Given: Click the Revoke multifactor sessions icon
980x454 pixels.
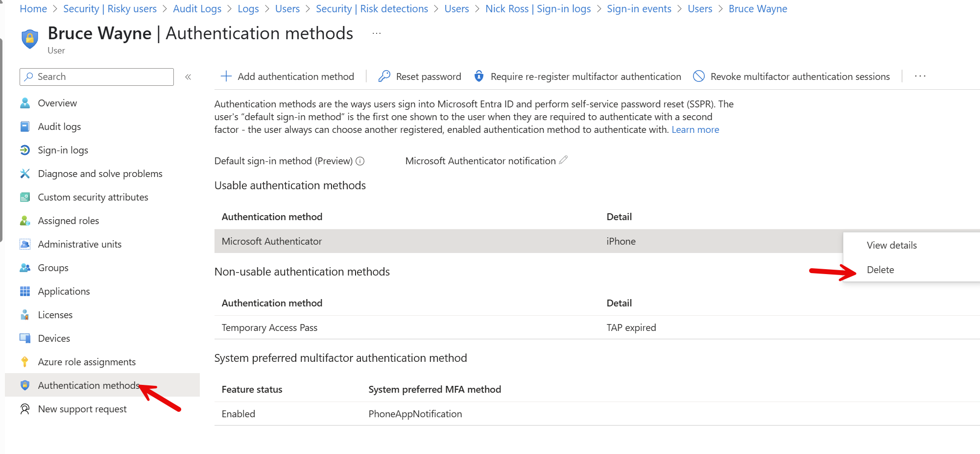Looking at the screenshot, I should click(x=699, y=76).
